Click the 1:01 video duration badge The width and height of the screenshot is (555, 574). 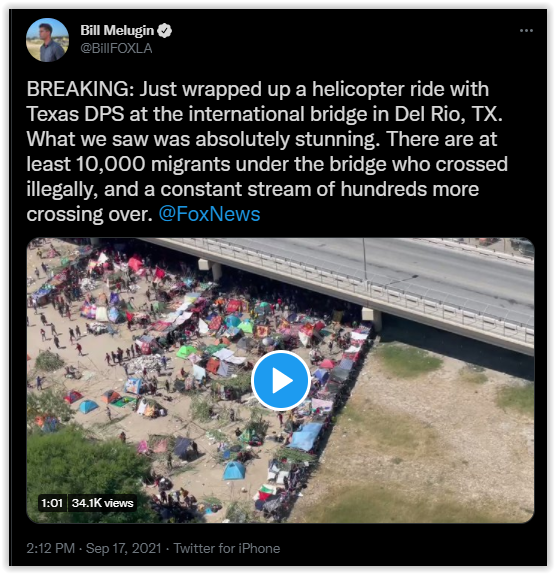click(x=52, y=503)
